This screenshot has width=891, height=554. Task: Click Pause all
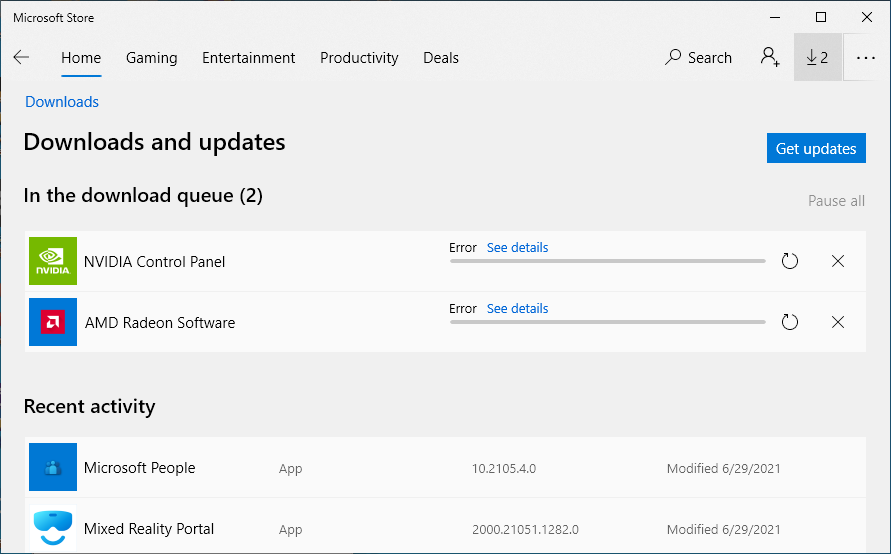tap(836, 201)
